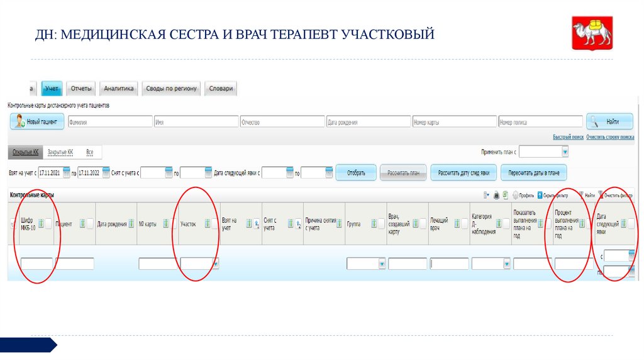Click Скрыть фильтр arrow icon

click(540, 196)
